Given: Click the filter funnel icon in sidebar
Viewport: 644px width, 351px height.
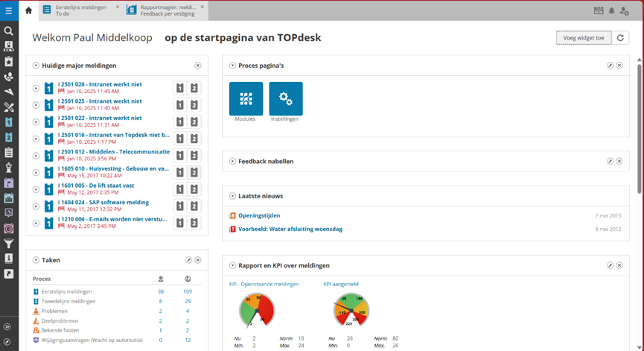Looking at the screenshot, I should [9, 244].
